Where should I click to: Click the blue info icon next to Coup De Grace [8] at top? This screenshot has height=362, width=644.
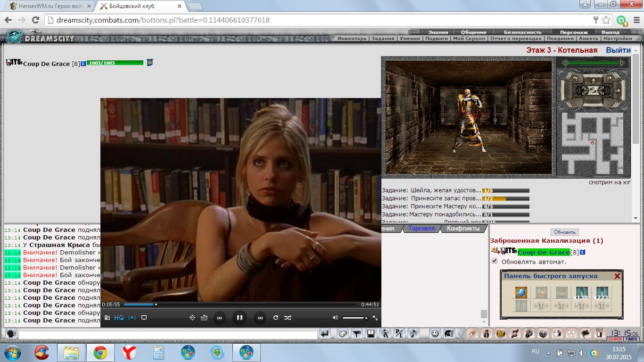[x=83, y=63]
